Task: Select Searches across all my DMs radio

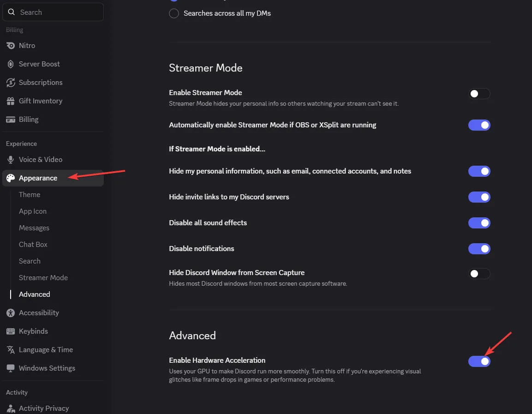Action: (x=173, y=13)
